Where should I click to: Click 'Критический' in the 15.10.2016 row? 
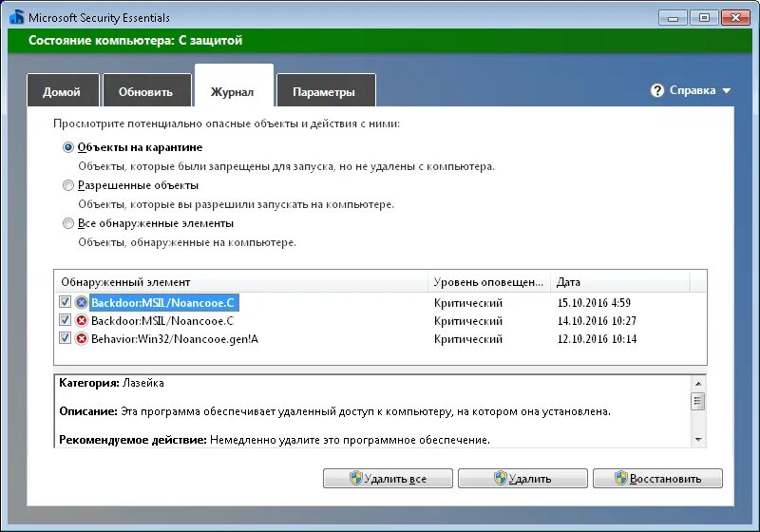click(x=468, y=303)
